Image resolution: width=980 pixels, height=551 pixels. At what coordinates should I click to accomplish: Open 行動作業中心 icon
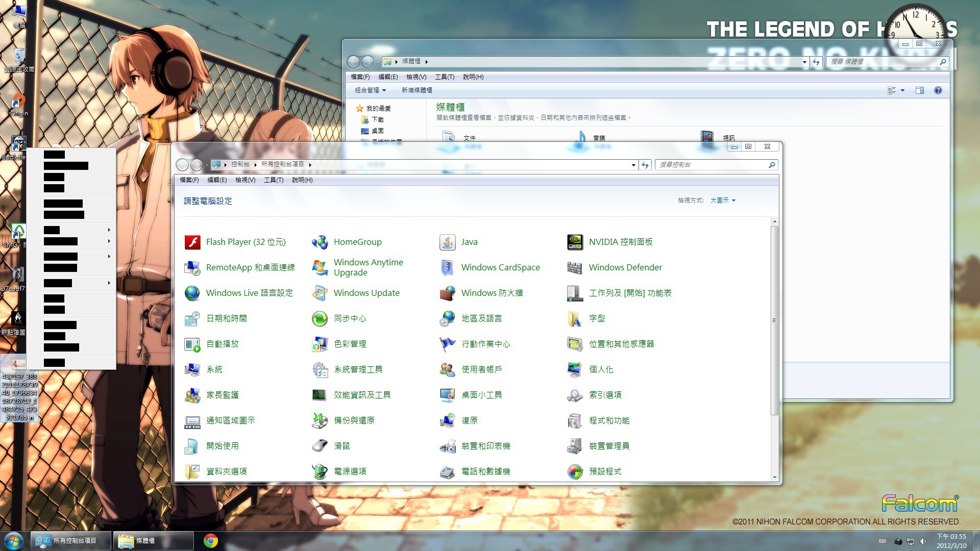448,344
